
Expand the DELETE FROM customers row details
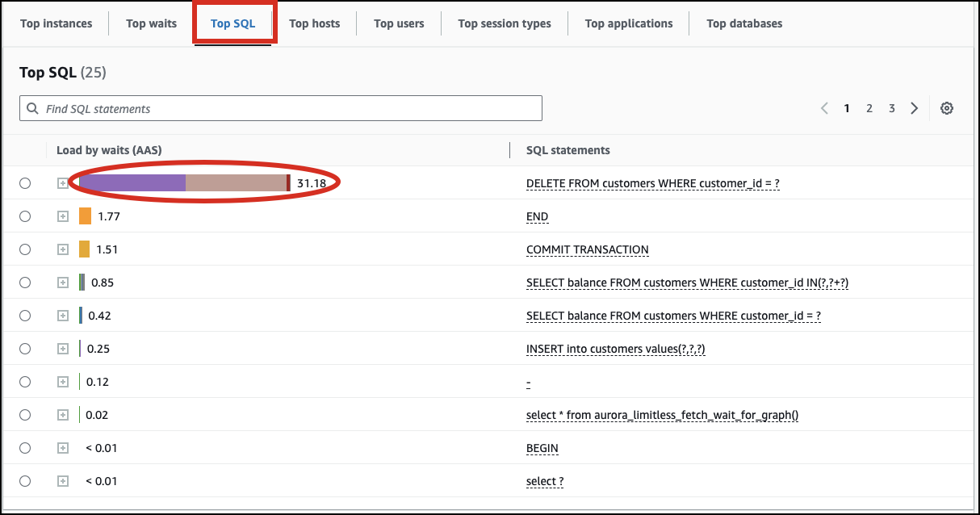point(63,183)
